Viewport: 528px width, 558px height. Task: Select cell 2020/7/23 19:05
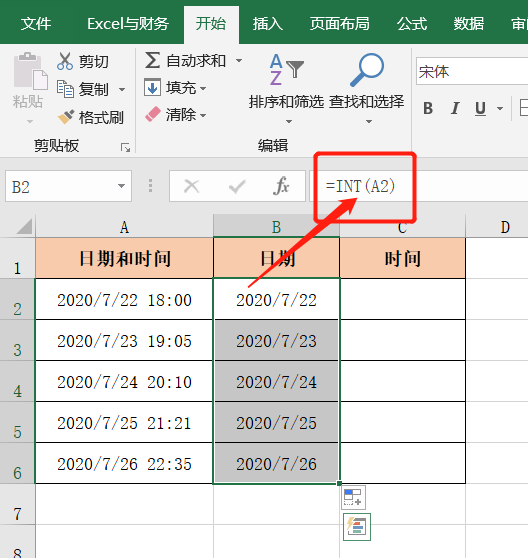click(x=124, y=340)
